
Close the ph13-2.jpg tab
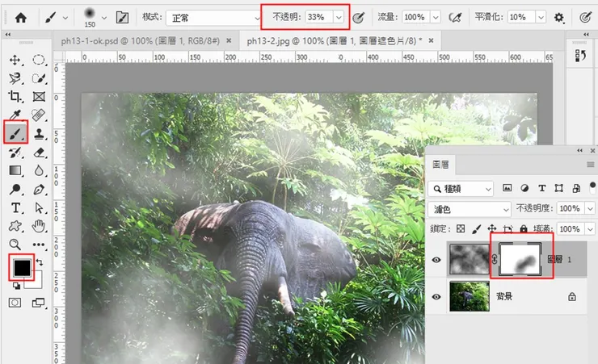(431, 40)
